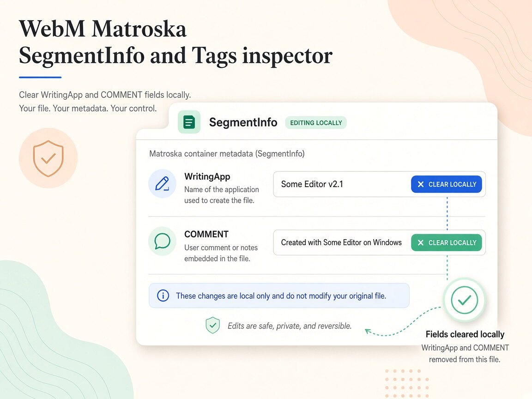The height and width of the screenshot is (399, 532).
Task: Click the Matroska container metadata heading
Action: (x=227, y=154)
